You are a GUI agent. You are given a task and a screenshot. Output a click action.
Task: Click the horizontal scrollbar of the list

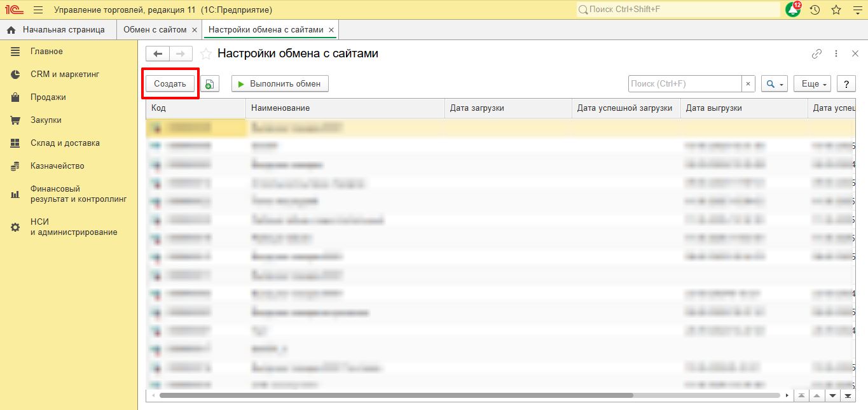click(x=445, y=395)
